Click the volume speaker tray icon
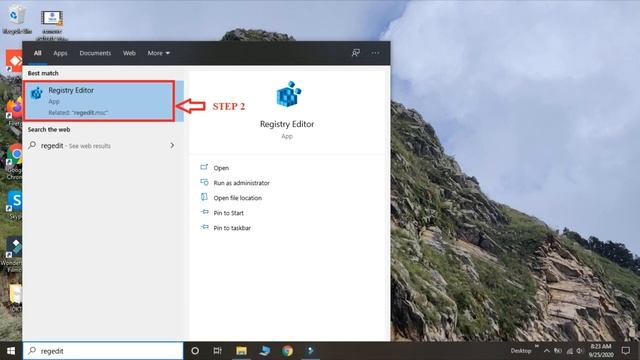 coord(580,351)
